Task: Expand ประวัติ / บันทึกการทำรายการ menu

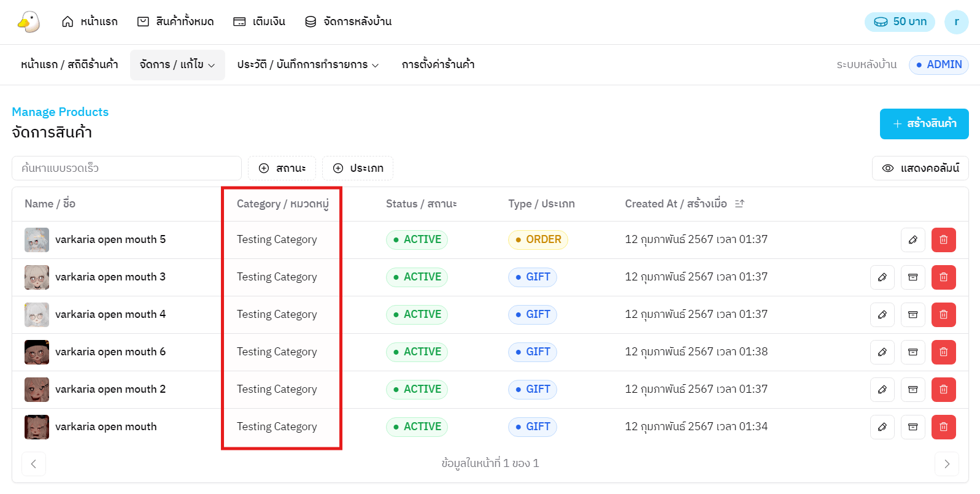Action: pyautogui.click(x=307, y=64)
